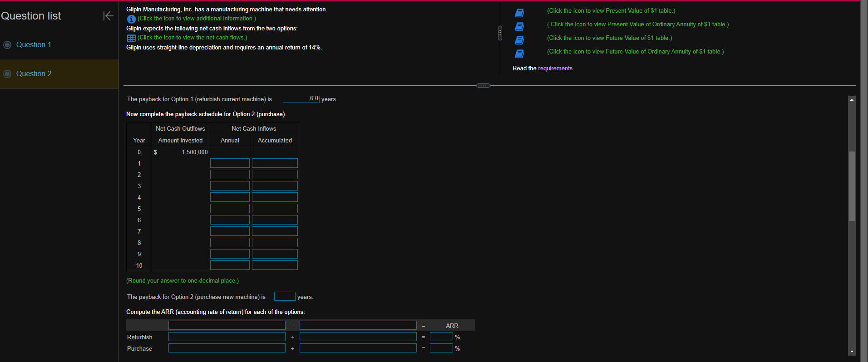868x362 pixels.
Task: Click the scrollbar down arrow
Action: [x=852, y=352]
